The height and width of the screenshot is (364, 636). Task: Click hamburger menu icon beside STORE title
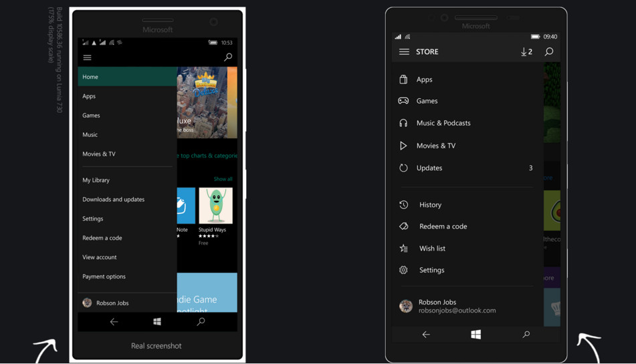click(x=404, y=52)
